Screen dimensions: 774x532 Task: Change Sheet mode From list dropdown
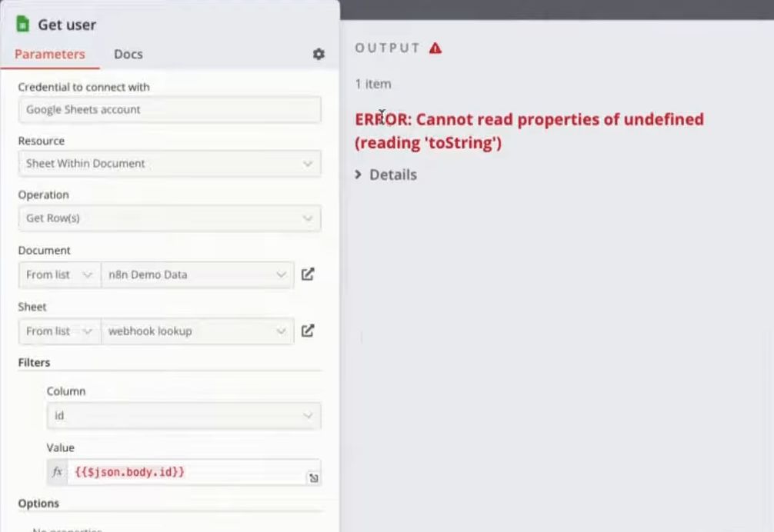[60, 331]
